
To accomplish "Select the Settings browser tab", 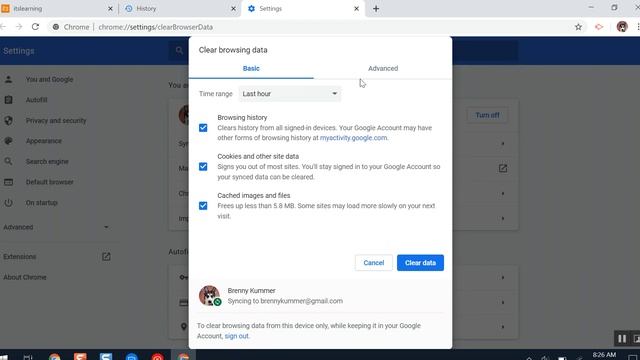I will click(303, 9).
